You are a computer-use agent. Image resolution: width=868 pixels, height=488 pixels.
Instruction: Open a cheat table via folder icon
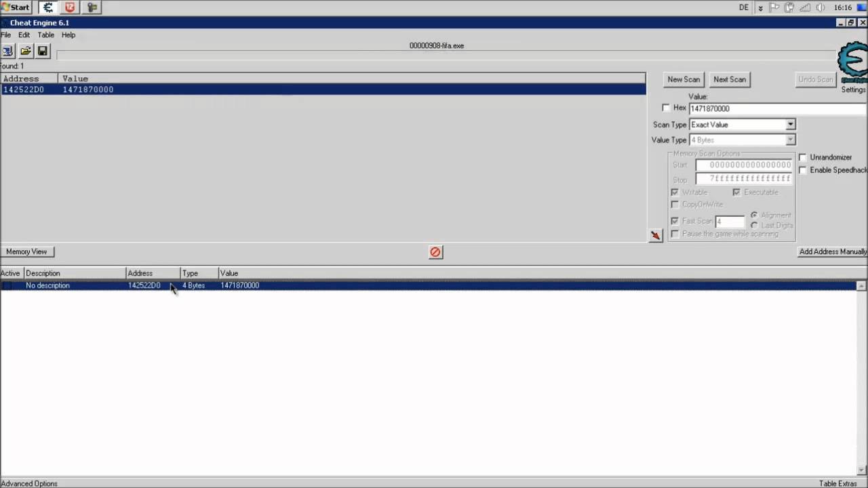(x=26, y=51)
